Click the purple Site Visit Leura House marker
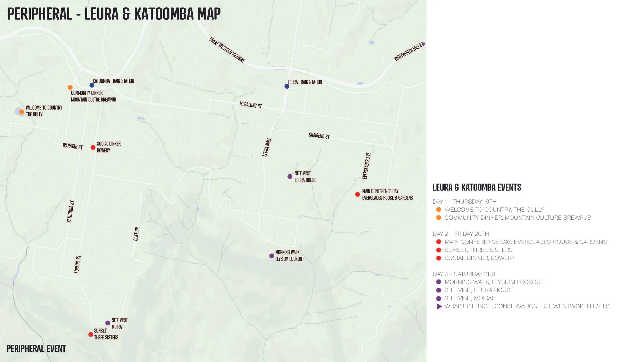The height and width of the screenshot is (362, 644). tap(290, 176)
